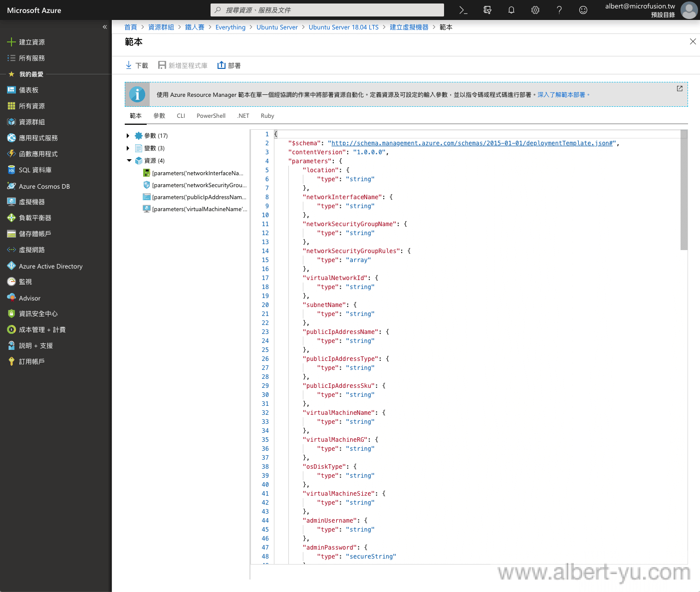Switch to the 範本 tab
The width and height of the screenshot is (700, 592).
(136, 116)
